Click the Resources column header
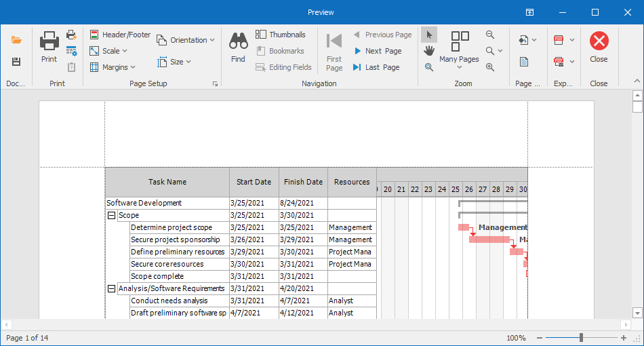The width and height of the screenshot is (644, 346). coord(352,182)
